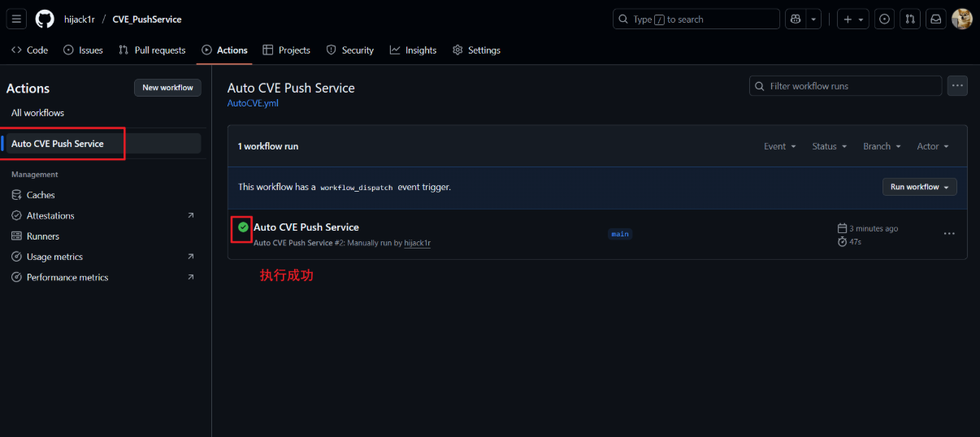Click the New workflow button
The width and height of the screenshot is (980, 437).
[x=167, y=88]
